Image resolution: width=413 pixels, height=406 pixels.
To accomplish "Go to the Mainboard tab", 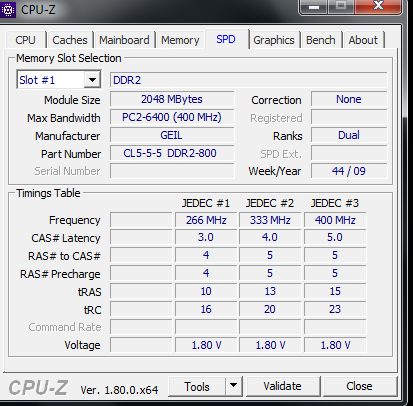I will 124,40.
